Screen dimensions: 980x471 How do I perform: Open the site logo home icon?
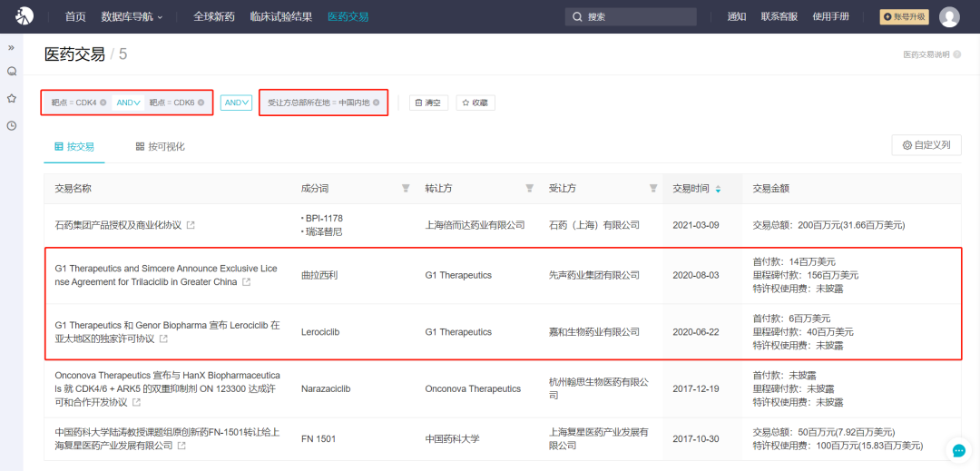(x=24, y=16)
